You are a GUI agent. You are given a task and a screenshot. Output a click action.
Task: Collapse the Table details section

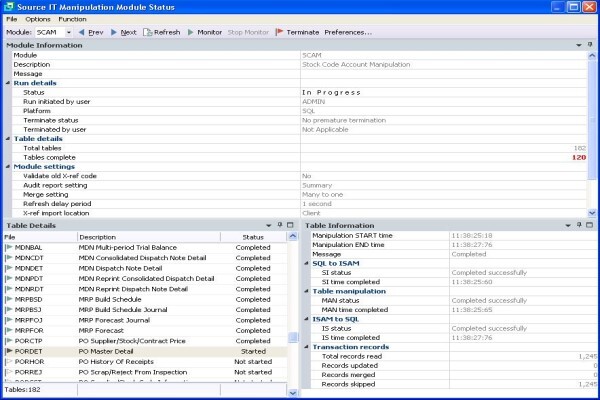(x=8, y=139)
